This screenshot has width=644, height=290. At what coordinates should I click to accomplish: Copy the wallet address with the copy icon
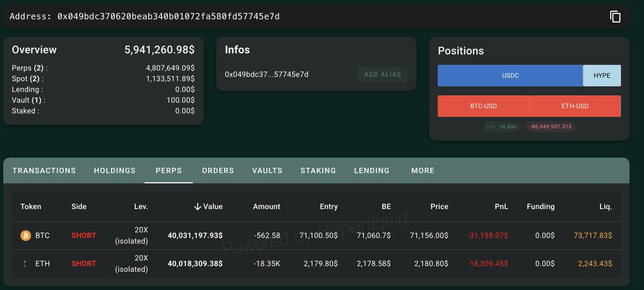[x=615, y=17]
